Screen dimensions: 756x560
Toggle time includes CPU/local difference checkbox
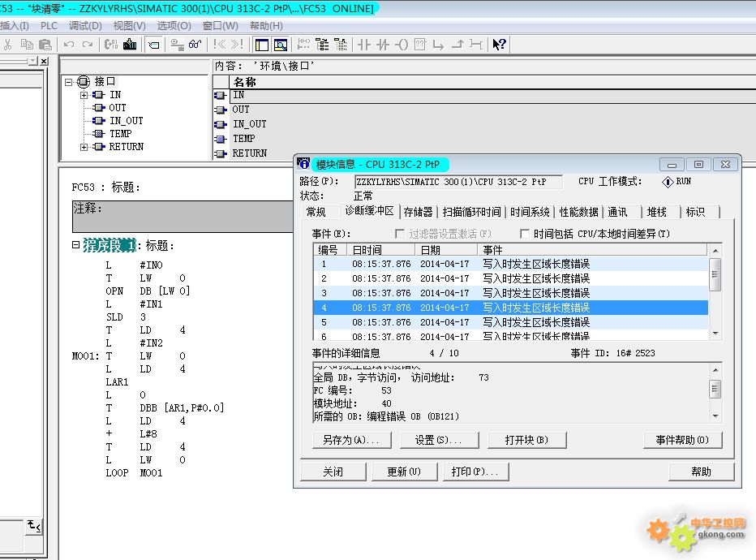click(x=525, y=234)
